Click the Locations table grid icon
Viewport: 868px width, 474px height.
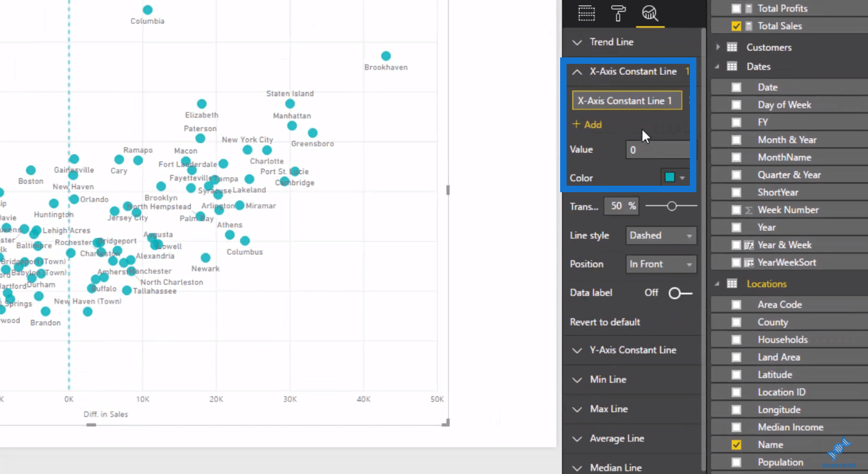coord(732,284)
